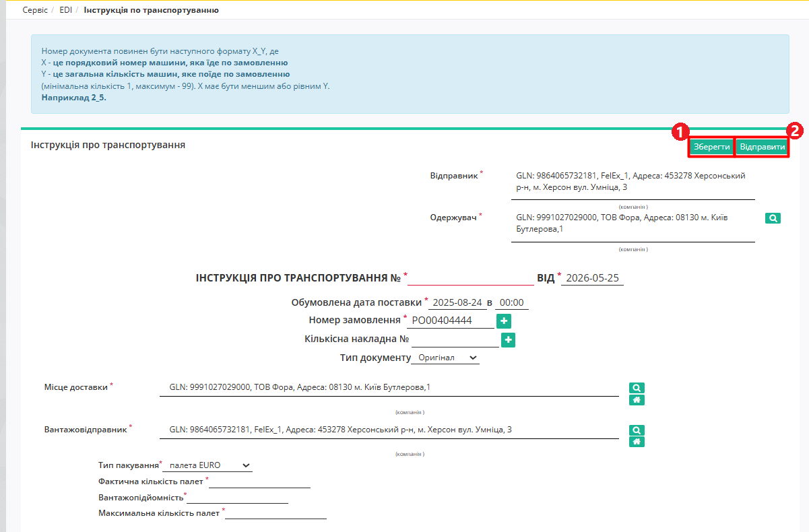Click the Вантажопідйомність input field
Image resolution: width=809 pixels, height=532 pixels.
click(237, 497)
